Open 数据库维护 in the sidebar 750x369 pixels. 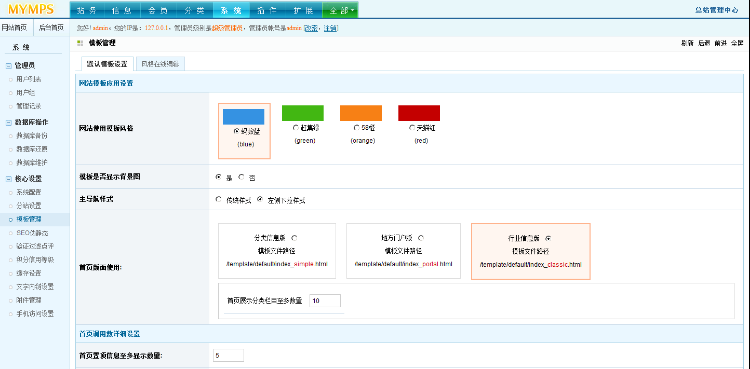pos(32,163)
